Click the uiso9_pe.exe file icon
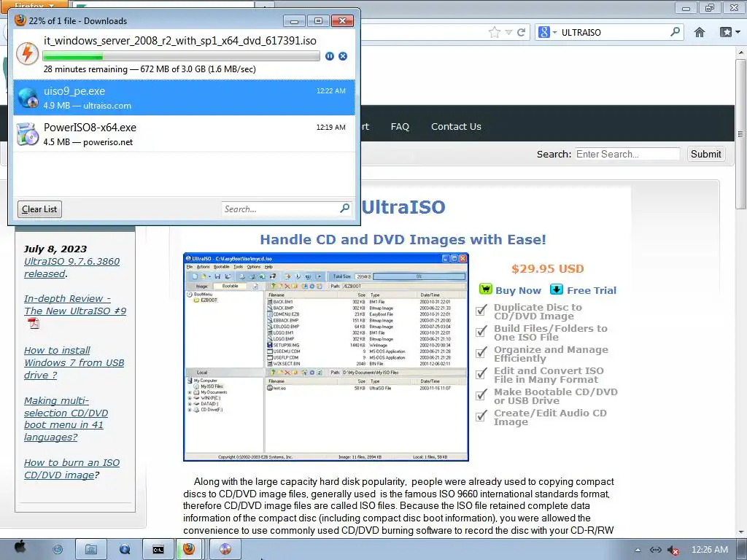 (28, 98)
